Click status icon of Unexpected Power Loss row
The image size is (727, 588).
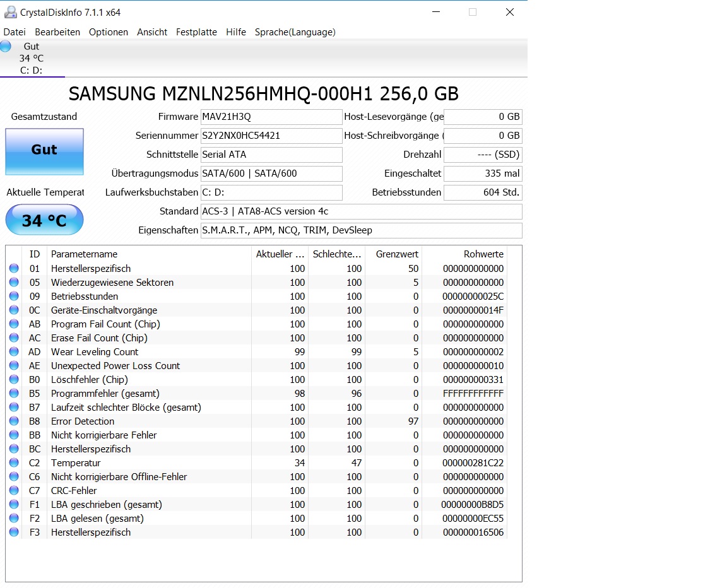point(14,365)
